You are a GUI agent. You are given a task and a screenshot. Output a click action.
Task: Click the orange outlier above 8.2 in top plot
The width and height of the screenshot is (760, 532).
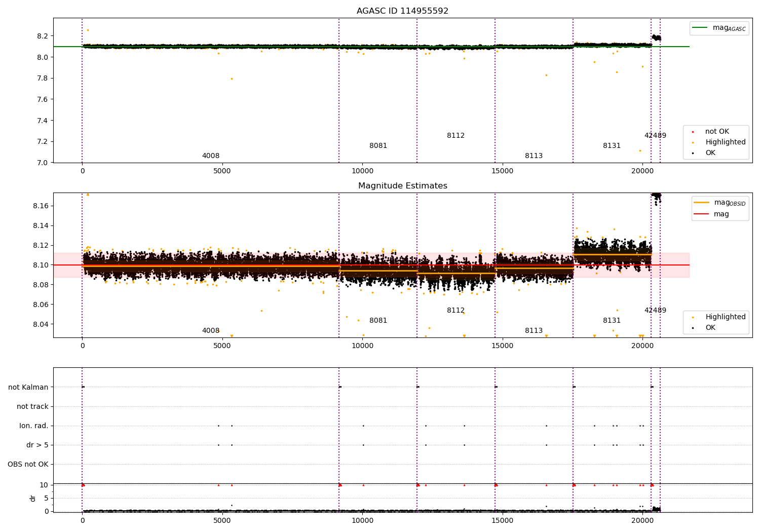(x=88, y=30)
